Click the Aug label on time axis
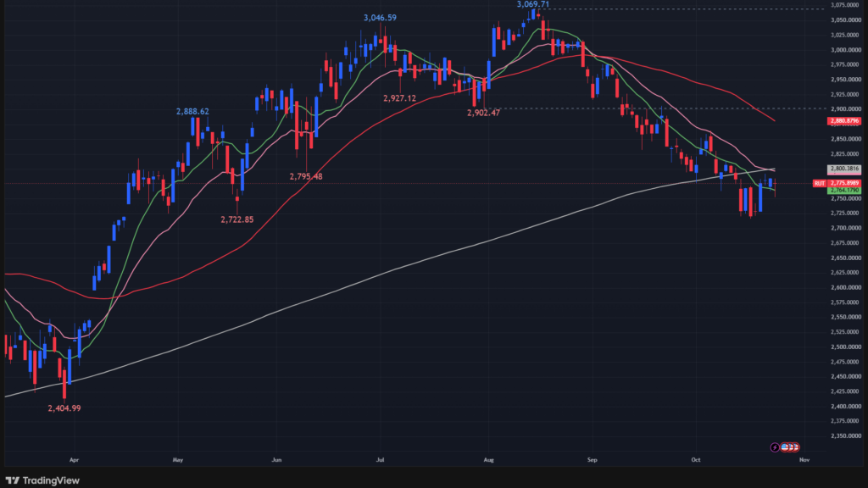The image size is (868, 488). tap(488, 460)
